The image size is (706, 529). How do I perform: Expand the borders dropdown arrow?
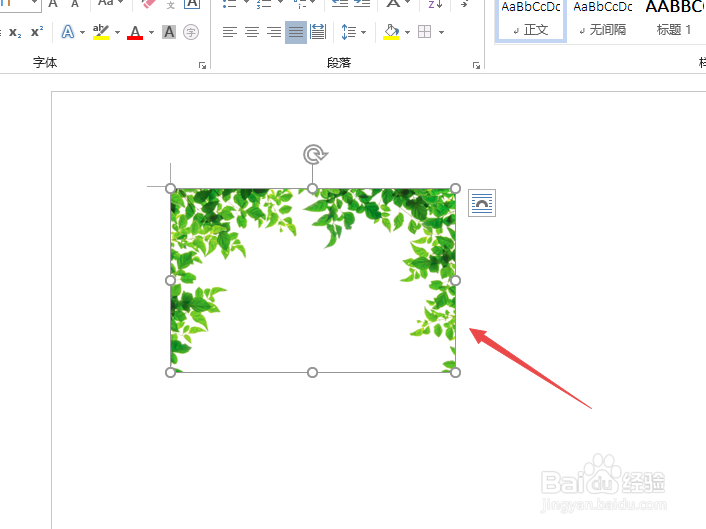click(441, 32)
